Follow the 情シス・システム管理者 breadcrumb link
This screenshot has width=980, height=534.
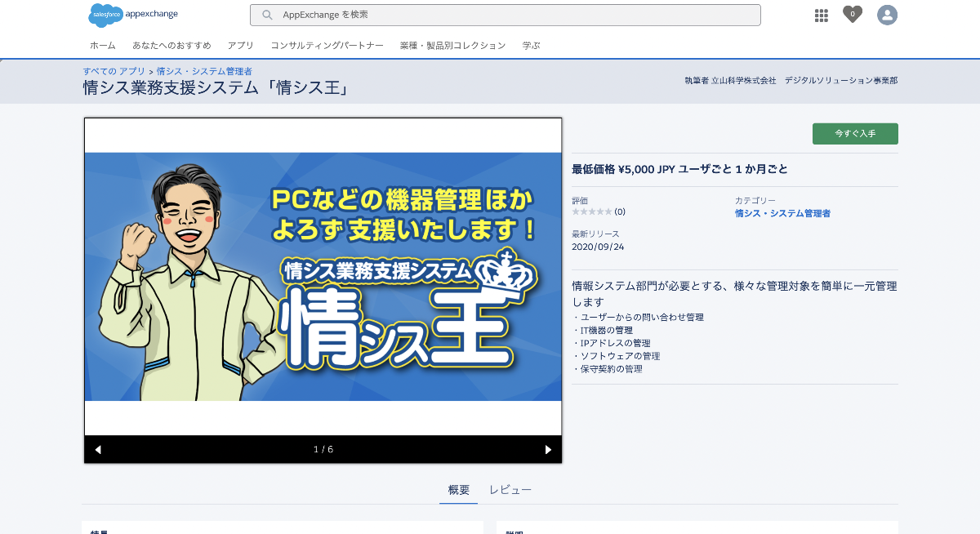tap(204, 71)
